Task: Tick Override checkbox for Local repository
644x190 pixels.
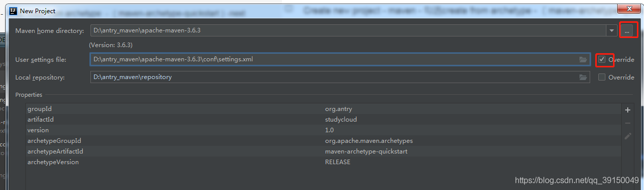Action: [602, 77]
